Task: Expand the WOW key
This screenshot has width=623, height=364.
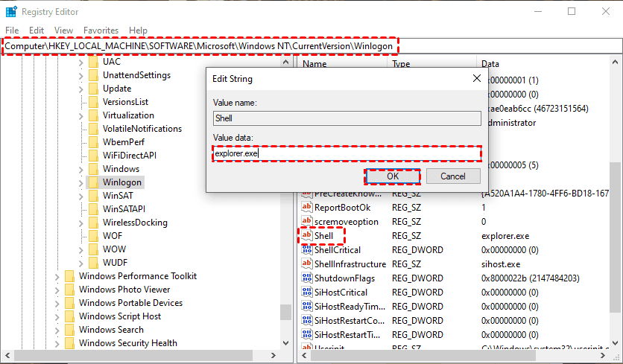Action: 81,250
